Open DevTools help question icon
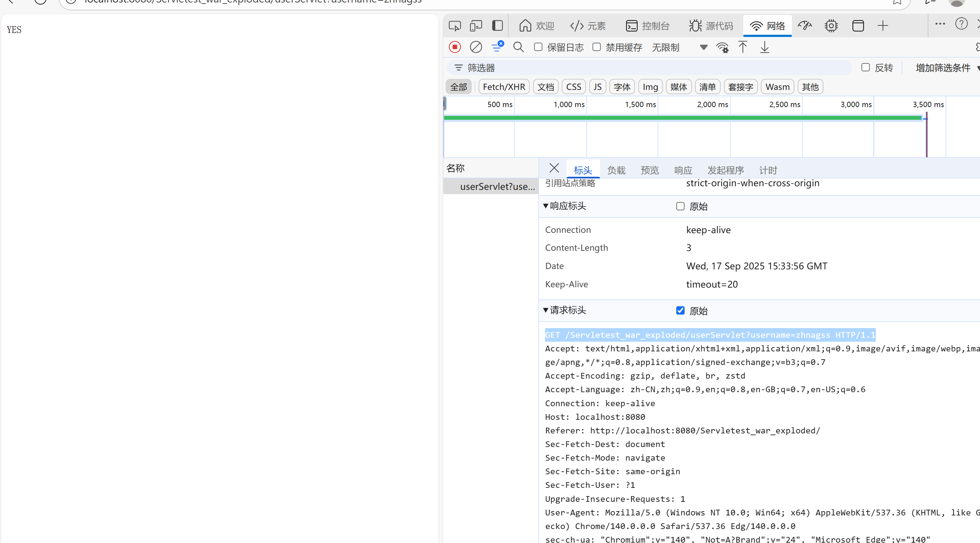The width and height of the screenshot is (980, 543). tap(961, 24)
